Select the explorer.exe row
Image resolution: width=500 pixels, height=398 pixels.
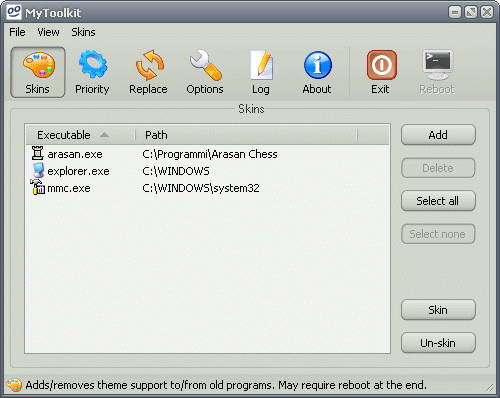point(207,171)
